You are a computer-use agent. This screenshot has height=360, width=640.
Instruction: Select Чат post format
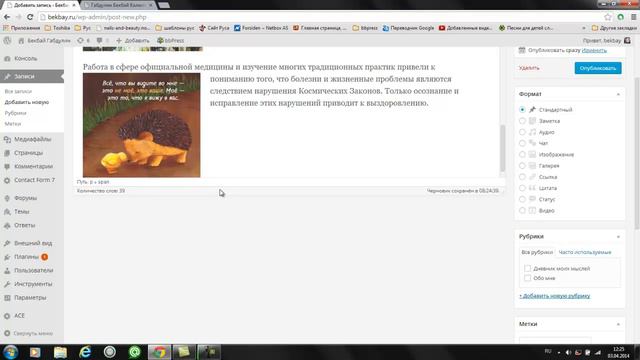coord(522,143)
